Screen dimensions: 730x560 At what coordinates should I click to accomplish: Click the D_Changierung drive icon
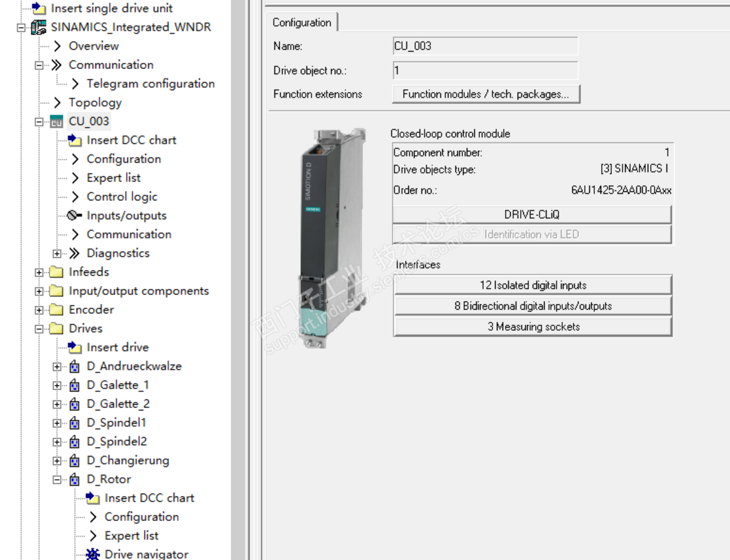(x=75, y=460)
